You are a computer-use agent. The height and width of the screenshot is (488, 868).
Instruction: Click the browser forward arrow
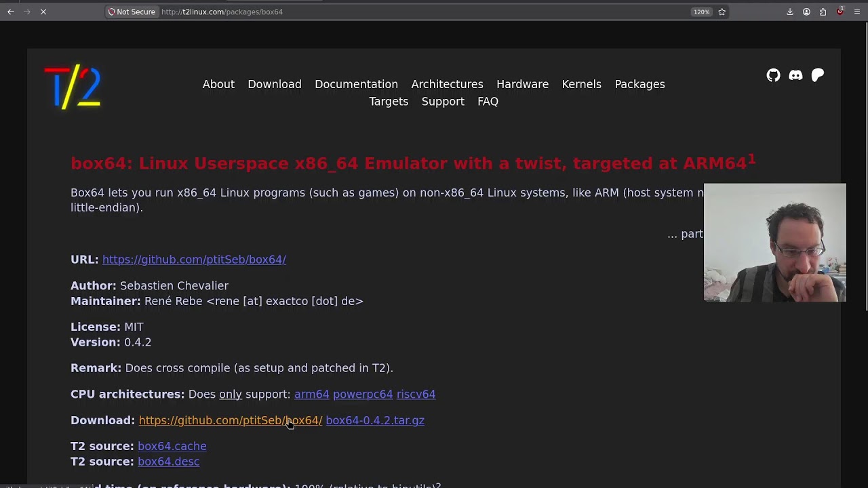pos(27,12)
